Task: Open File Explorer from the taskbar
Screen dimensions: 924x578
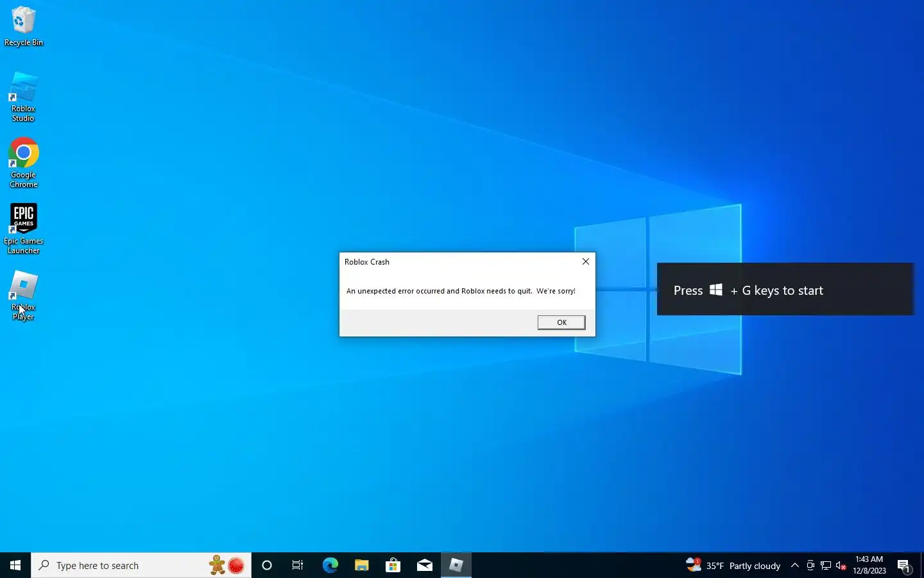Action: pos(361,565)
